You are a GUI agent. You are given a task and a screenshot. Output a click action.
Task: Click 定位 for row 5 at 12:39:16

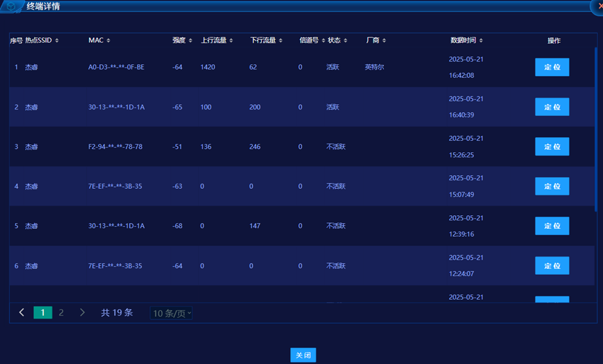click(x=552, y=226)
